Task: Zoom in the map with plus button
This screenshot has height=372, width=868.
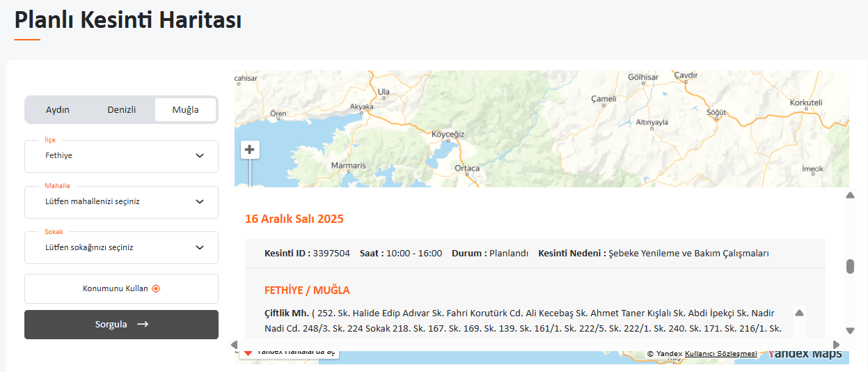Action: pyautogui.click(x=250, y=150)
